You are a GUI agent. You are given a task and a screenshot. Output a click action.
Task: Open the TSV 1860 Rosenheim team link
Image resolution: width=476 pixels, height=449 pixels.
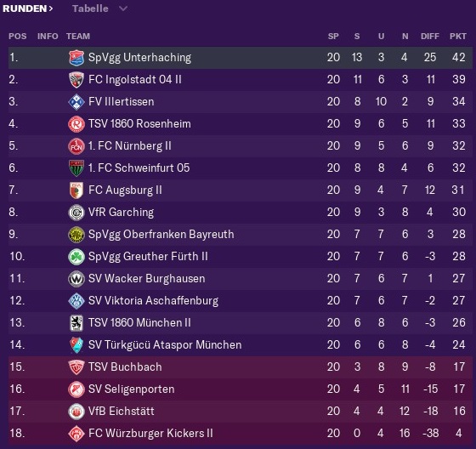(139, 124)
